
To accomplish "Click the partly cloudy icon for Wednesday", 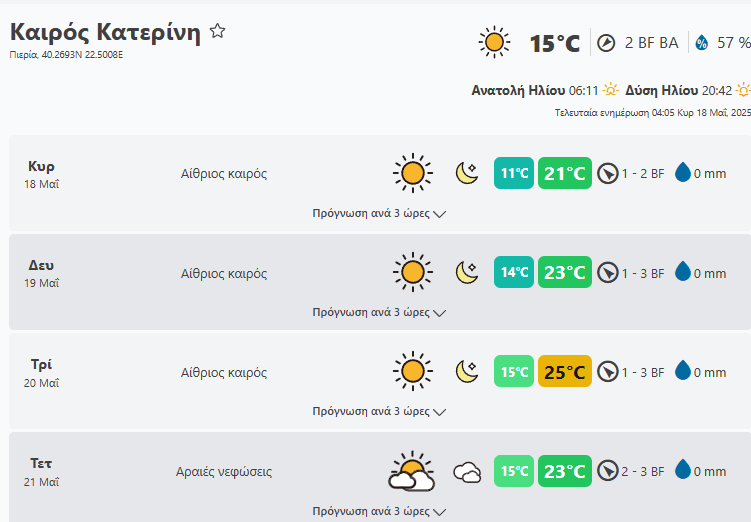I will pos(411,472).
